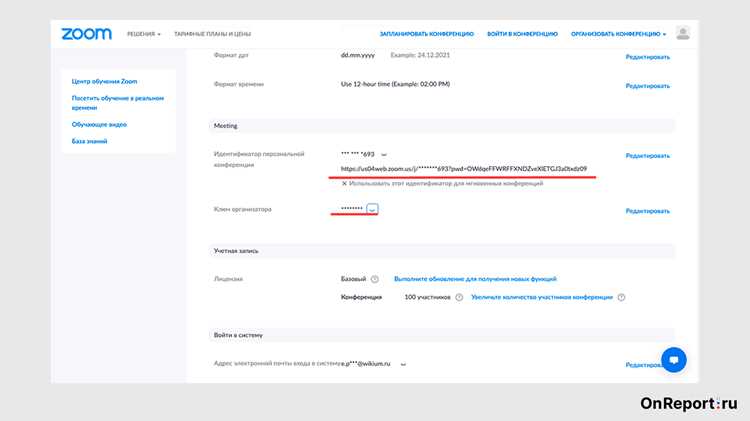Edit the personal meeting ID
The image size is (750, 421).
648,156
